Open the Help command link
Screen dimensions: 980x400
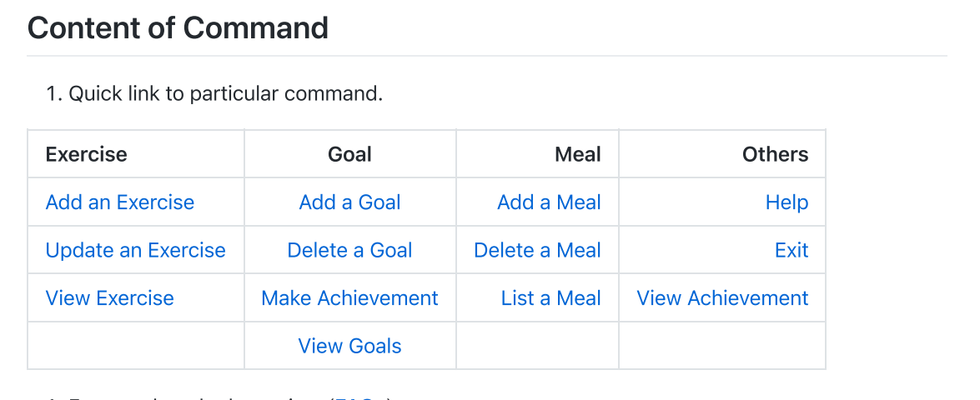point(787,202)
